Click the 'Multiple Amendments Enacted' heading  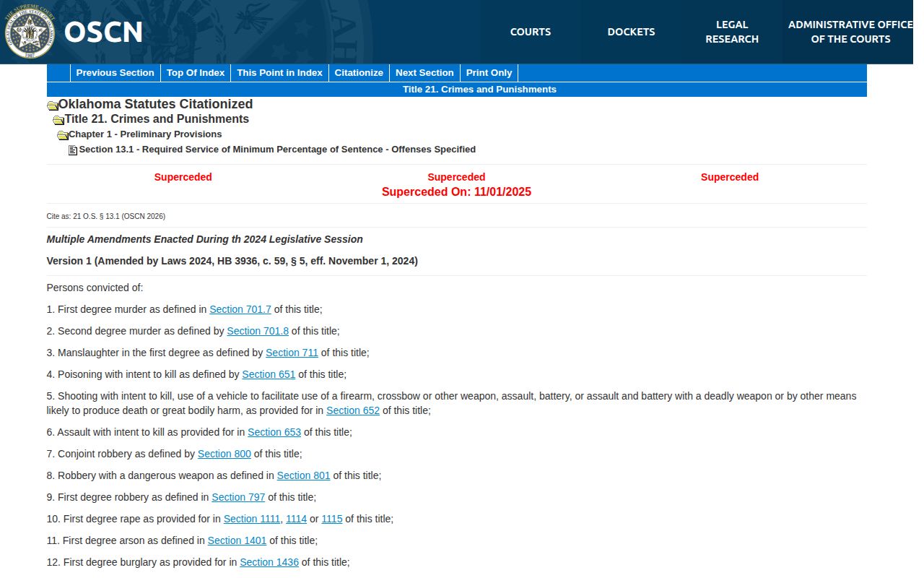pos(205,239)
